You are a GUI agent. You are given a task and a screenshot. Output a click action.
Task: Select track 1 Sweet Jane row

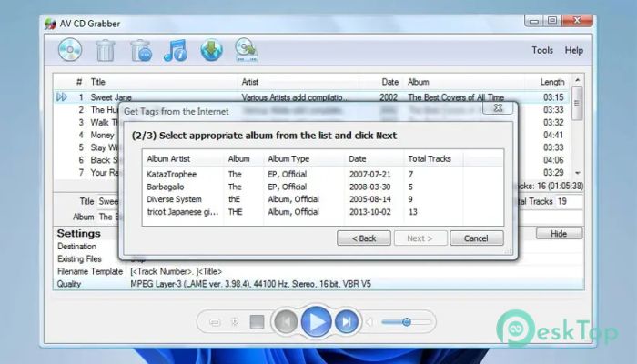pos(312,97)
